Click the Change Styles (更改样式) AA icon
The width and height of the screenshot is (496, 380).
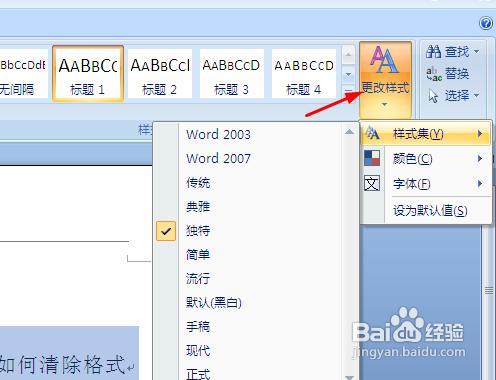(x=384, y=59)
